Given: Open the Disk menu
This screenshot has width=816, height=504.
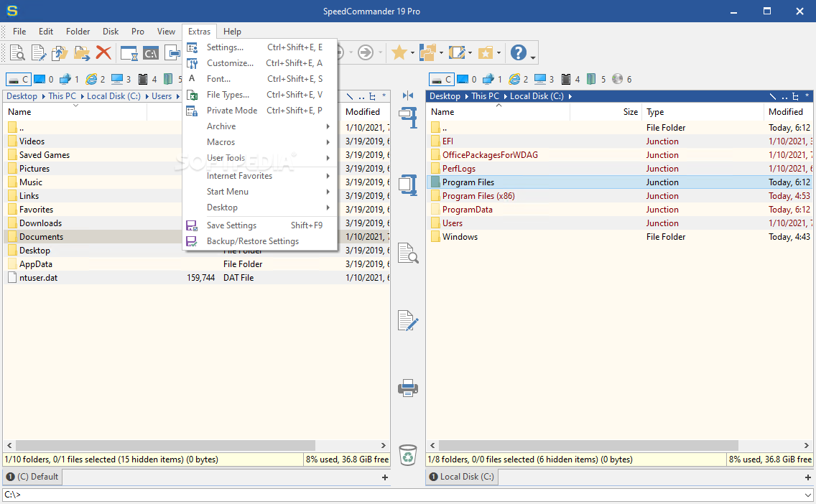Looking at the screenshot, I should click(111, 31).
